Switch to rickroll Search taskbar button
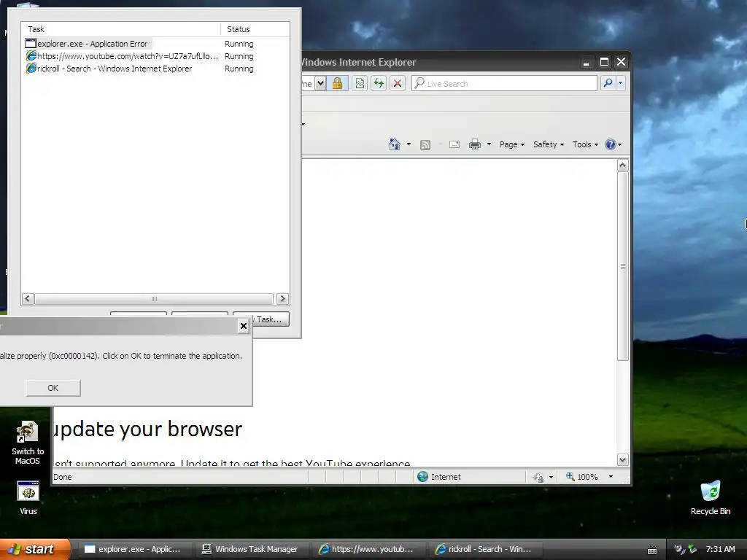This screenshot has height=560, width=747. [484, 549]
